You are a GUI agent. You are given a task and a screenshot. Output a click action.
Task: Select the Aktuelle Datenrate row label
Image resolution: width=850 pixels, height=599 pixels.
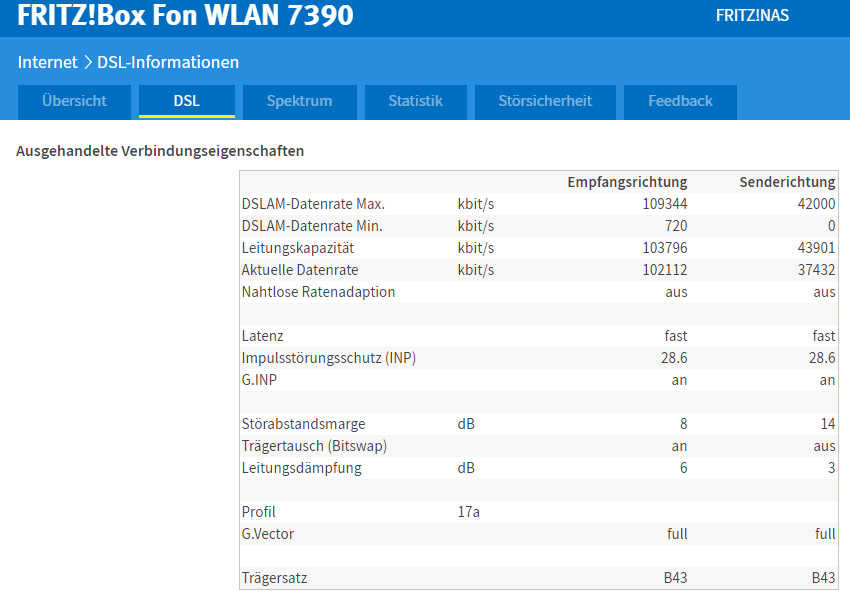coord(300,270)
